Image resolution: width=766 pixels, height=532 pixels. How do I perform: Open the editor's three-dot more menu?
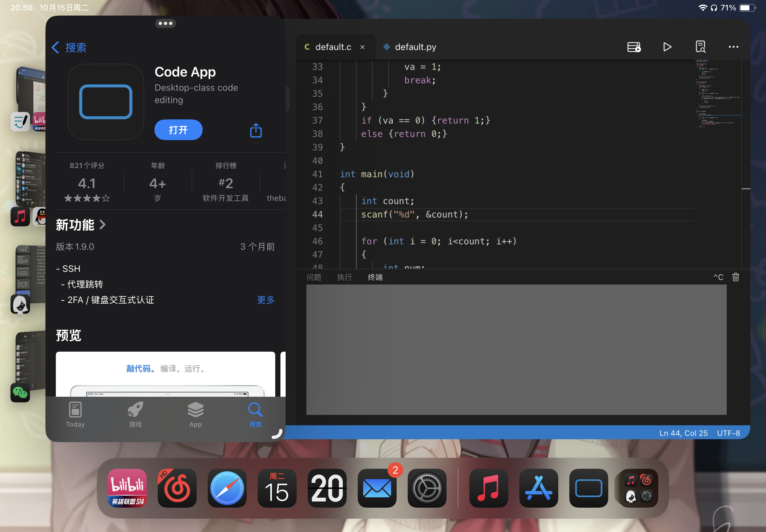[x=733, y=47]
